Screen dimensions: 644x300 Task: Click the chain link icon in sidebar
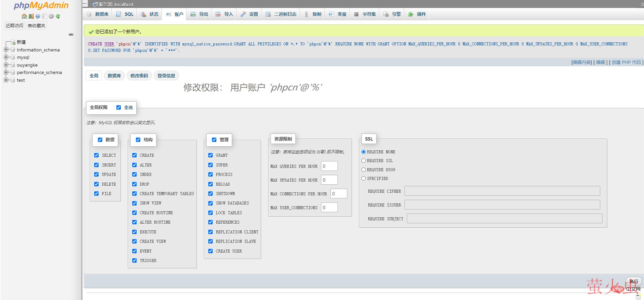71,34
